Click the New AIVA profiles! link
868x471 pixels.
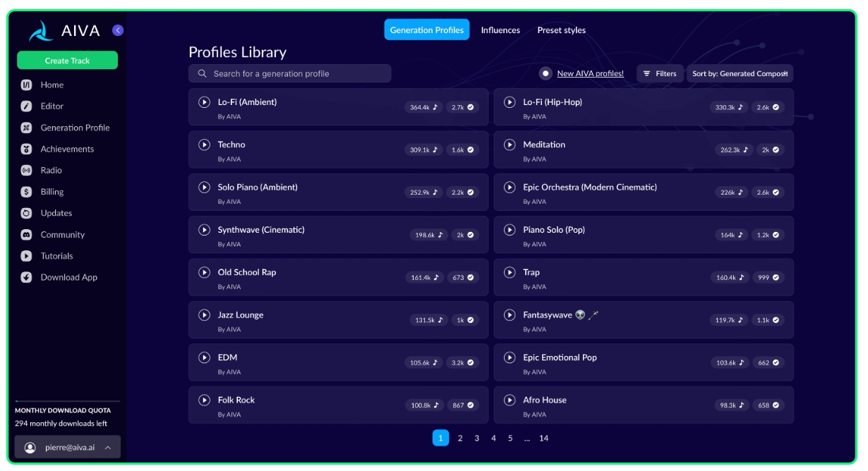pos(591,73)
